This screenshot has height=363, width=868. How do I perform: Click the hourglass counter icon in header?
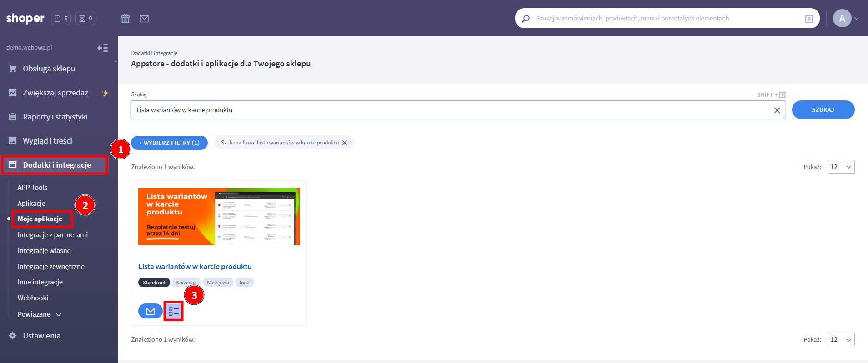(85, 19)
